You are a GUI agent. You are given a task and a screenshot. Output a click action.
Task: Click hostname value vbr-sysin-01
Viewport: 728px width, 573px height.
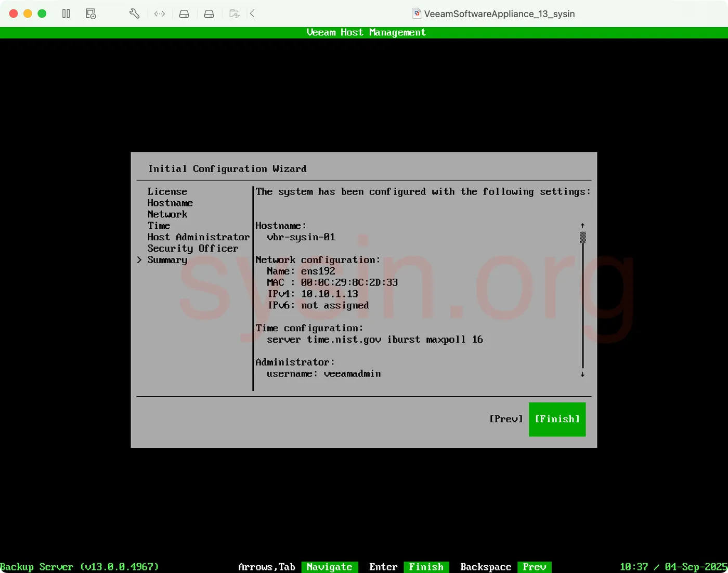click(301, 237)
